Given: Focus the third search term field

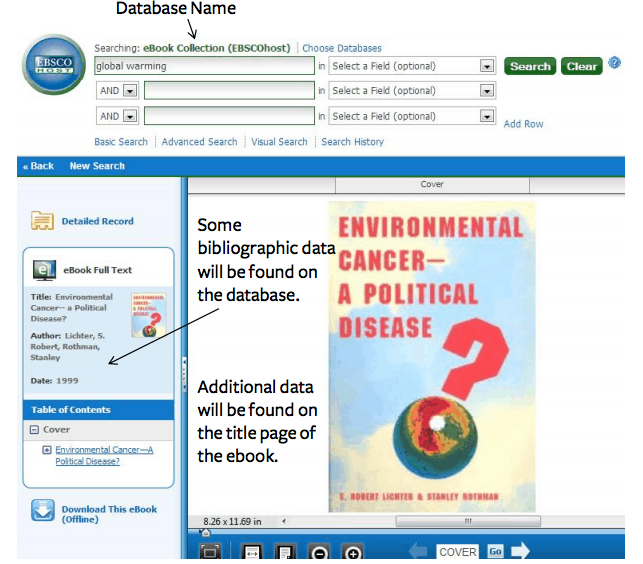Looking at the screenshot, I should 229,116.
